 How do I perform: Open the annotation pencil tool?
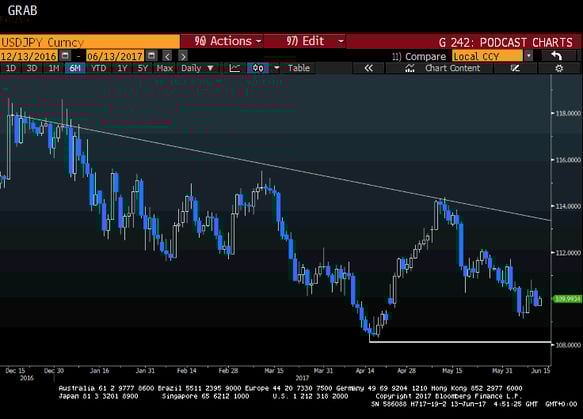click(515, 68)
